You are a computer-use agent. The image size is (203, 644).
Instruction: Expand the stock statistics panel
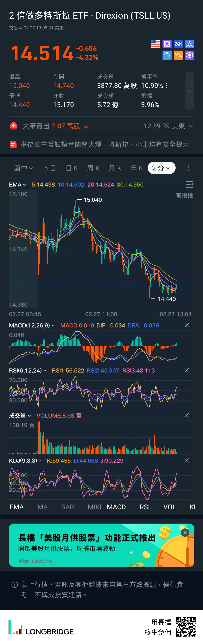tap(189, 91)
